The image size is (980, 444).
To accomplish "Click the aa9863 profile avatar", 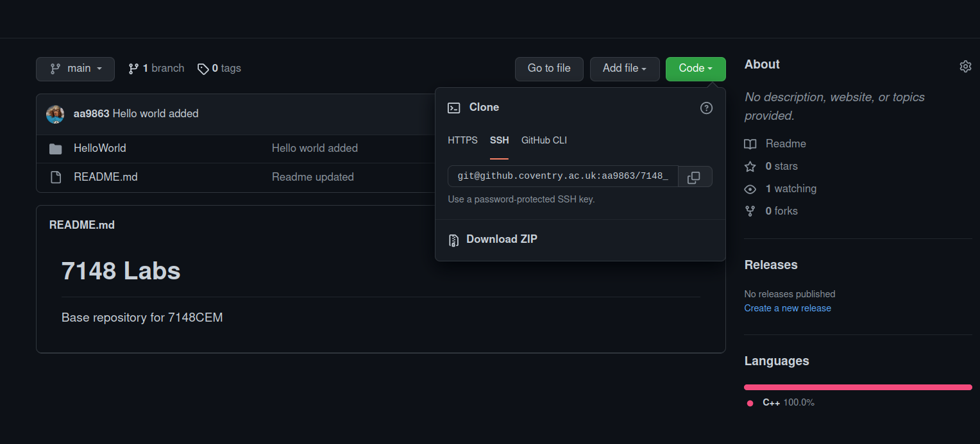I will (55, 113).
